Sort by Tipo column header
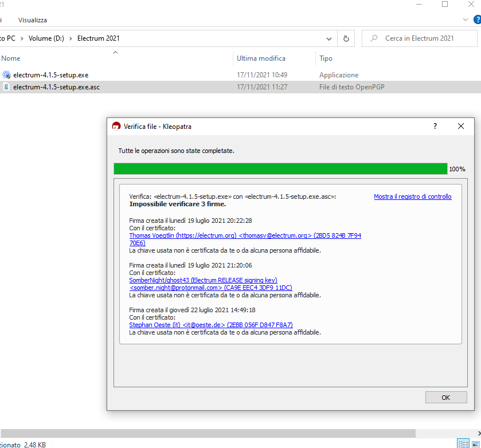Screen dimensions: 481x448 tap(326, 58)
